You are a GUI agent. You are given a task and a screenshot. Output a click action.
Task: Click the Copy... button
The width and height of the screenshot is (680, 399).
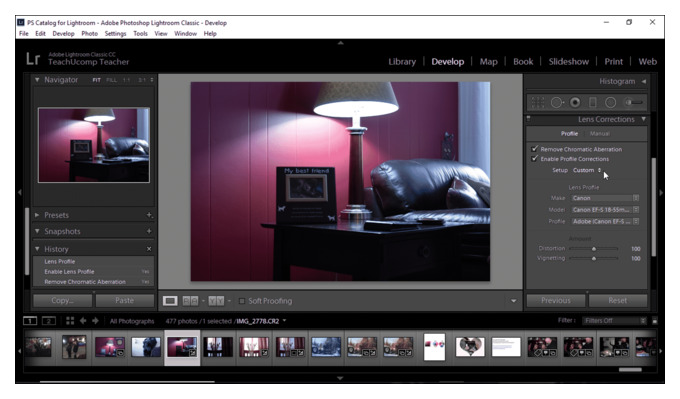pos(62,300)
